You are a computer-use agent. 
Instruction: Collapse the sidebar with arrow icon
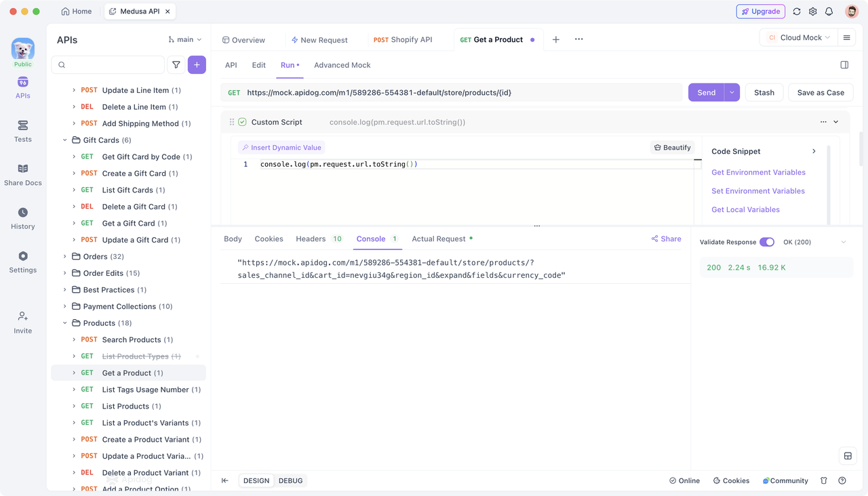click(x=225, y=480)
